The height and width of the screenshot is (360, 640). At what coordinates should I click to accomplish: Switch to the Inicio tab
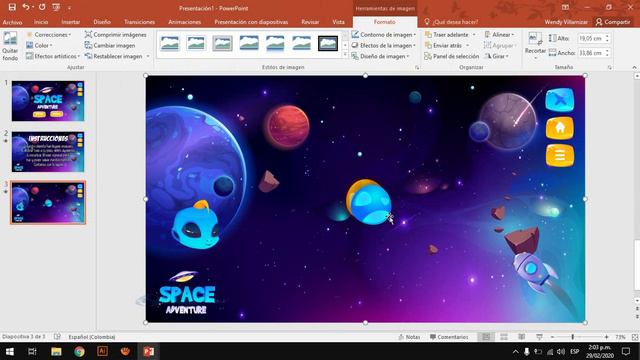[x=41, y=22]
